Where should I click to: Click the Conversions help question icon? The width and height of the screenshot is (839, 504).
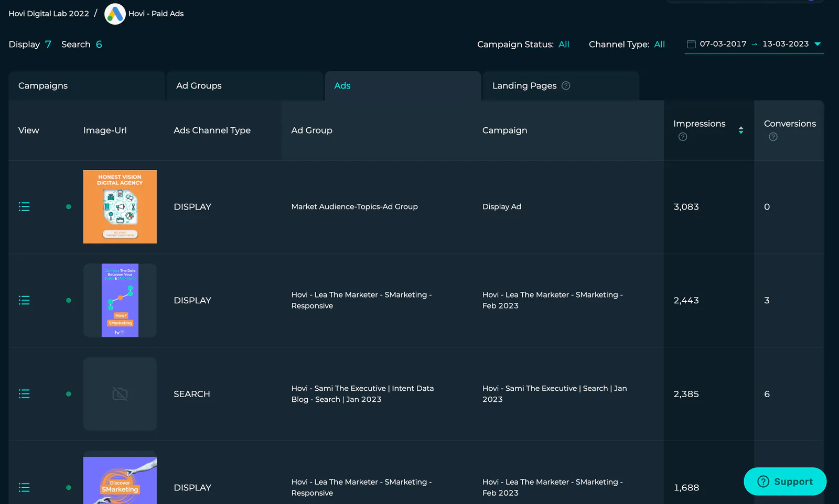[x=773, y=137]
